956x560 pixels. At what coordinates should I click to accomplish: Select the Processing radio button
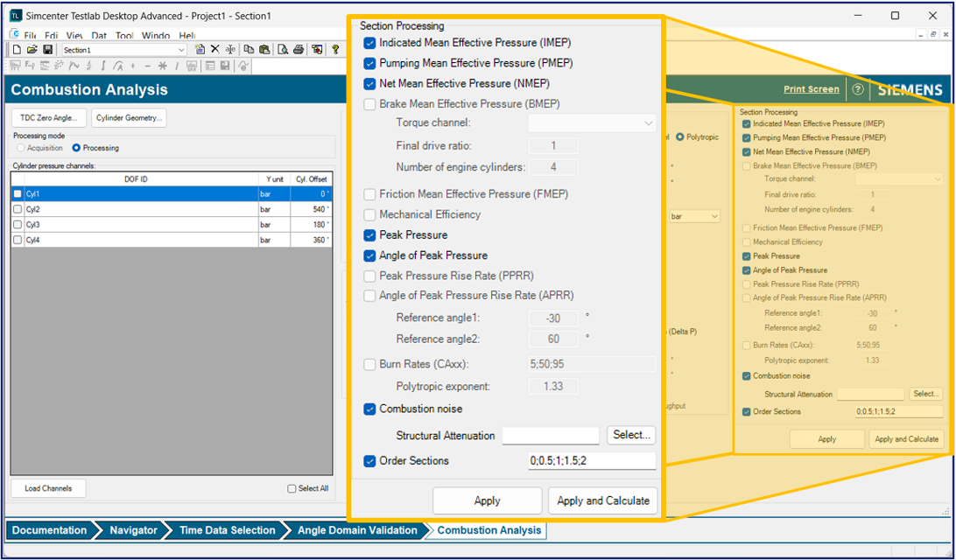76,148
